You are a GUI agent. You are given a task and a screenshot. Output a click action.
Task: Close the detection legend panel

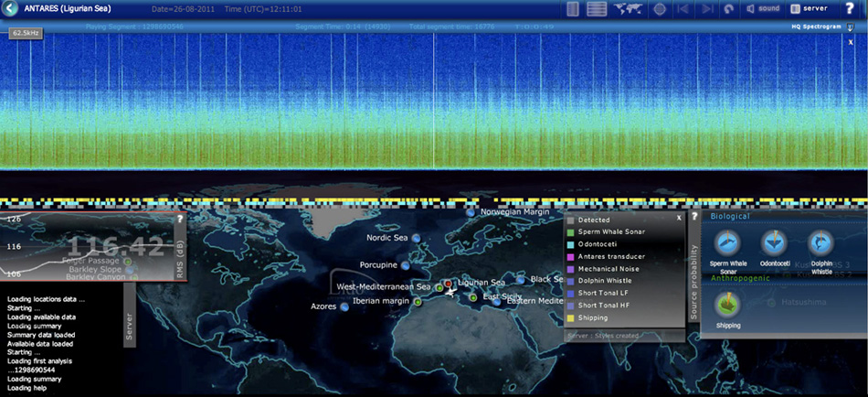click(679, 219)
